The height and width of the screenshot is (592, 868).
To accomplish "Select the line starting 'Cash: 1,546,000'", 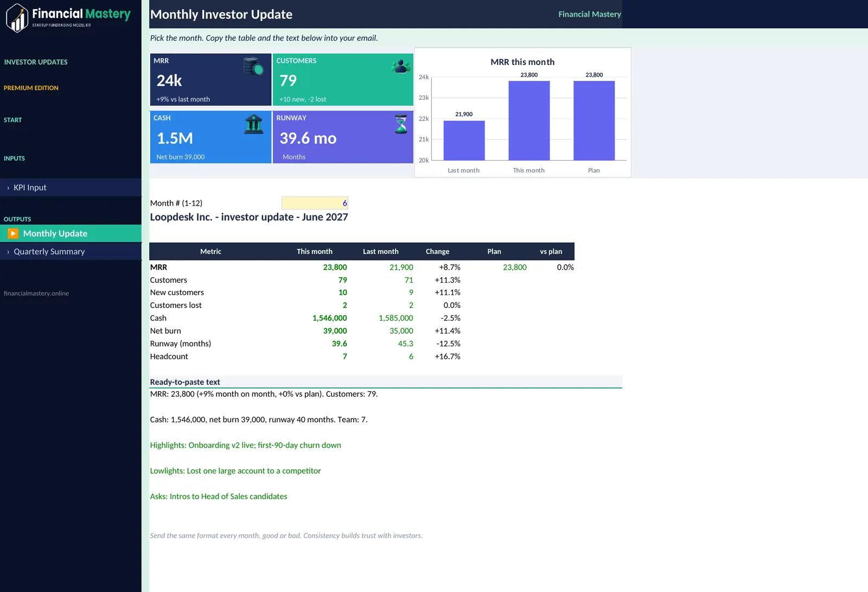I will coord(259,419).
